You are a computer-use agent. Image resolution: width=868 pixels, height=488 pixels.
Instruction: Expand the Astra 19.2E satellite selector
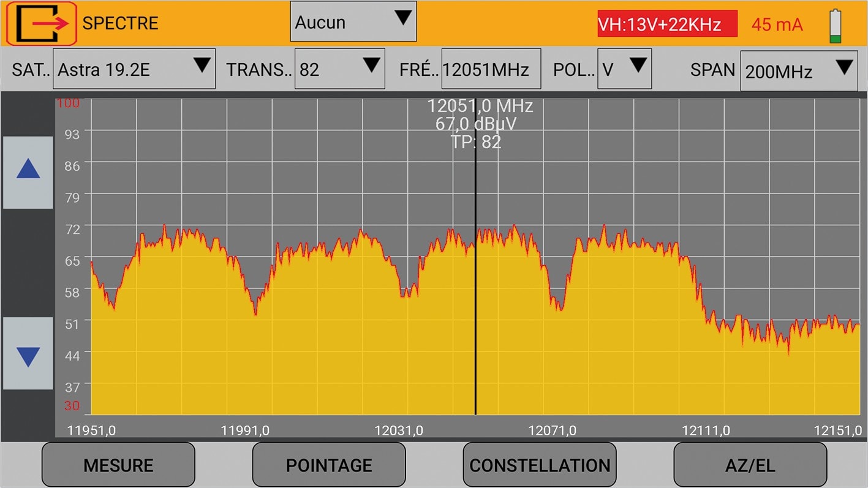134,69
